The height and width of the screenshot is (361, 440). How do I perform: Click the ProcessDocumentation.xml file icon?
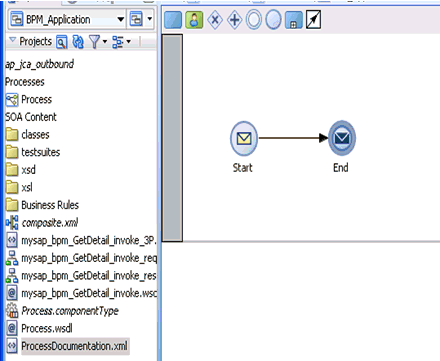(x=12, y=346)
